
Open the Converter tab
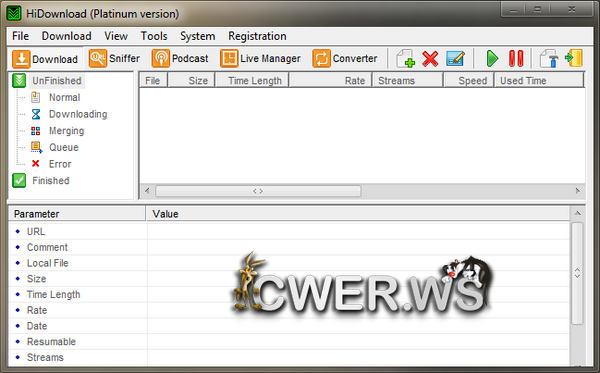[345, 59]
